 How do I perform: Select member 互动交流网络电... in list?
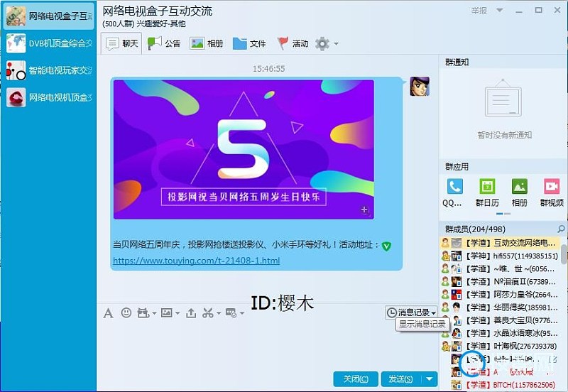point(500,243)
